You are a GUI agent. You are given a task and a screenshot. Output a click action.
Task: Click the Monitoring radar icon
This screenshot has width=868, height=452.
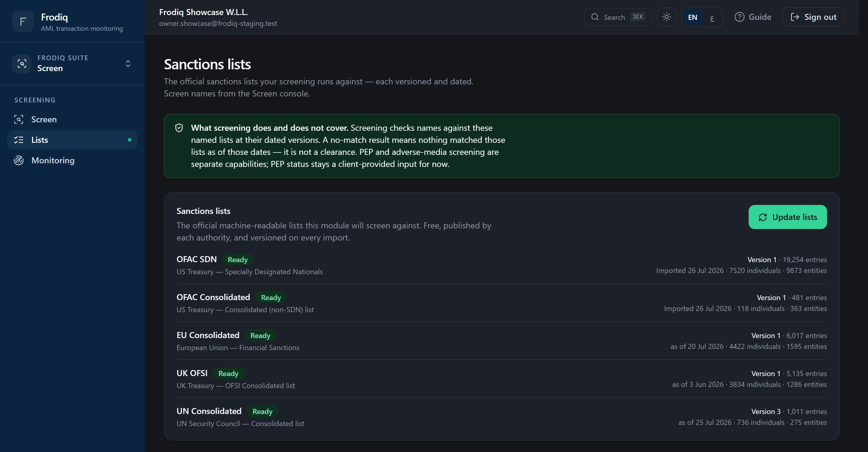pyautogui.click(x=19, y=160)
